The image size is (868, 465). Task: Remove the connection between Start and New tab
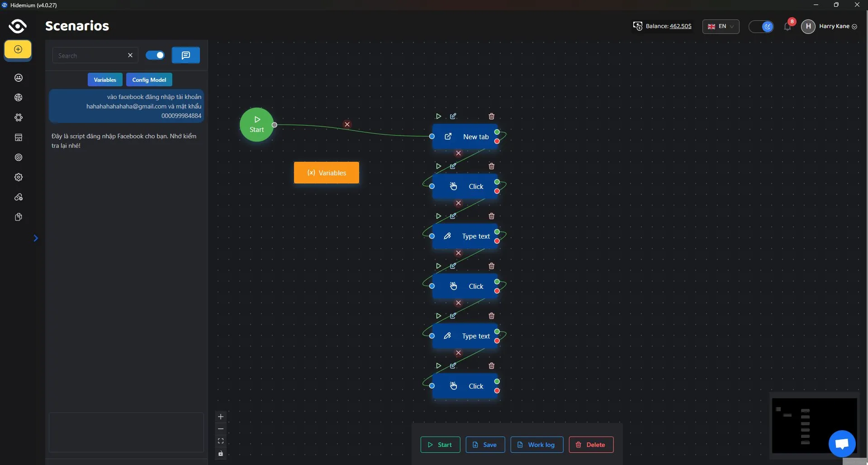tap(347, 124)
